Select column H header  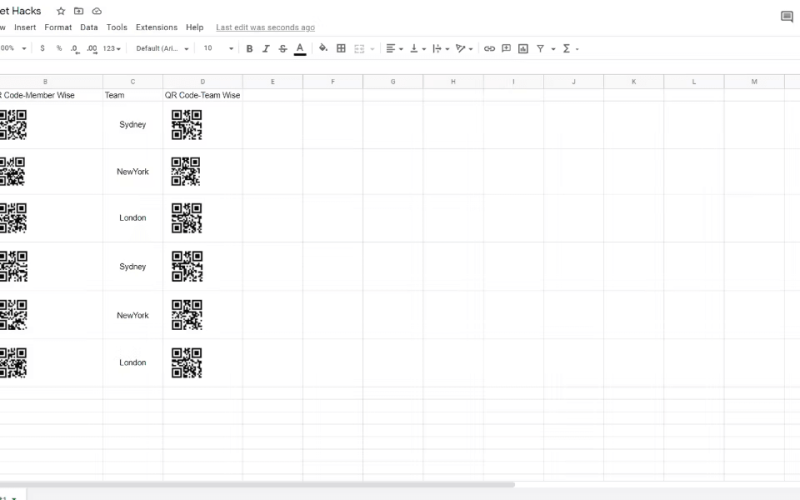[x=453, y=82]
